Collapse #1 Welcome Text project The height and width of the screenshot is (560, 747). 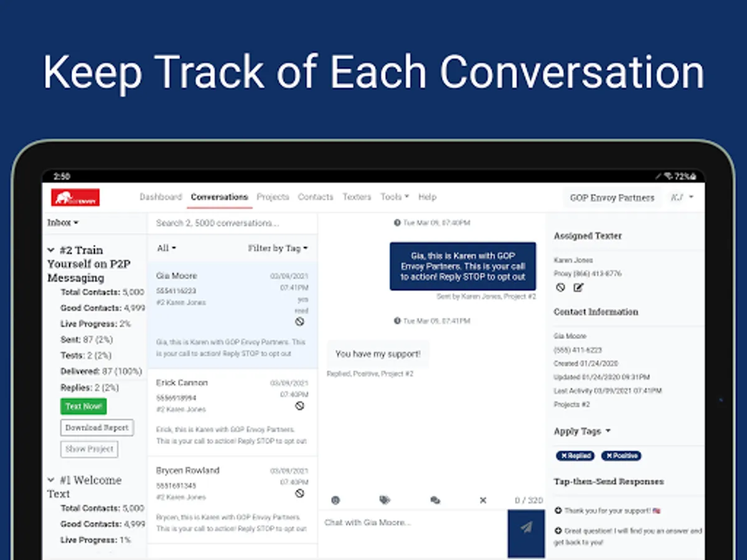51,480
